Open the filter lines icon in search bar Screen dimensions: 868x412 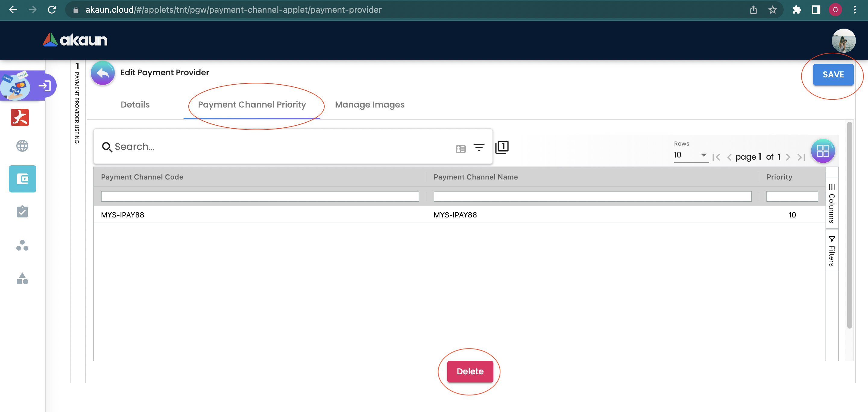[479, 148]
